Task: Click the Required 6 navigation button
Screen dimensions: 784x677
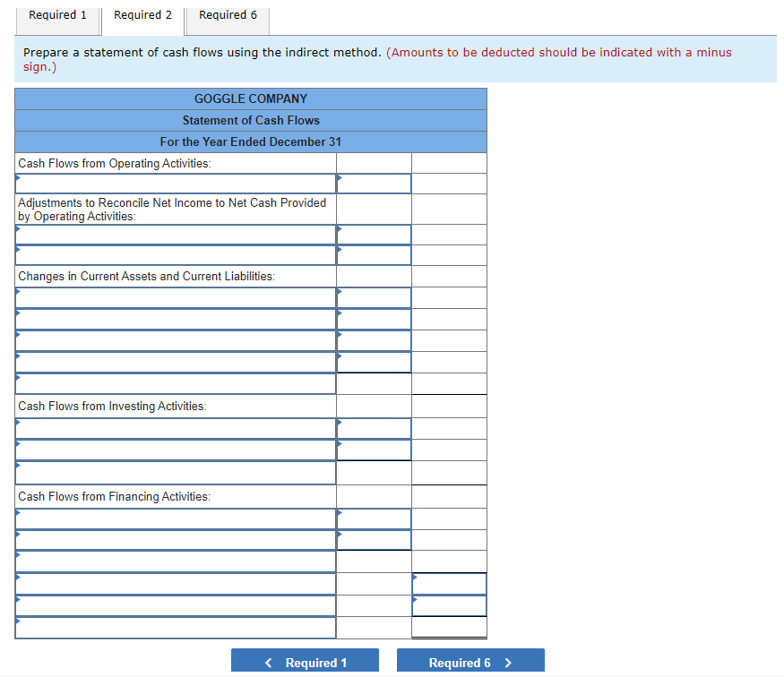Action: (470, 662)
